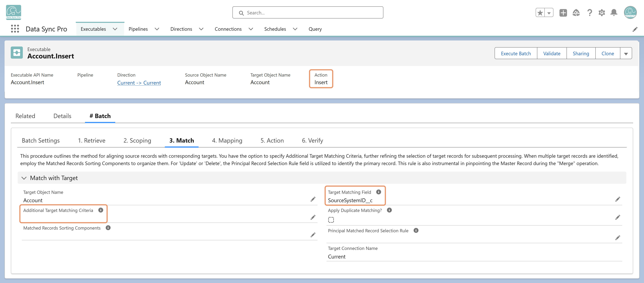The height and width of the screenshot is (283, 644).
Task: Open the 6. Verify sub-tab
Action: [312, 141]
